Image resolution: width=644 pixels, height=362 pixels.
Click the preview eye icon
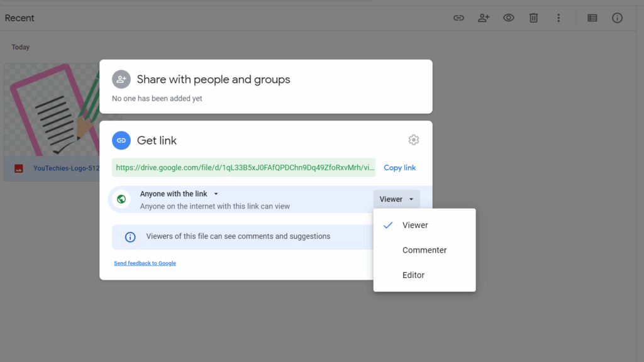[x=508, y=18]
